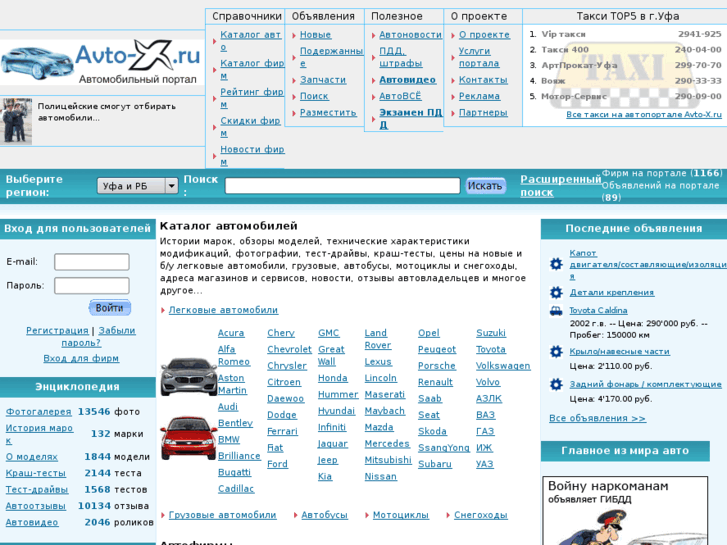
Task: Click Все объявления >> link
Action: (597, 418)
